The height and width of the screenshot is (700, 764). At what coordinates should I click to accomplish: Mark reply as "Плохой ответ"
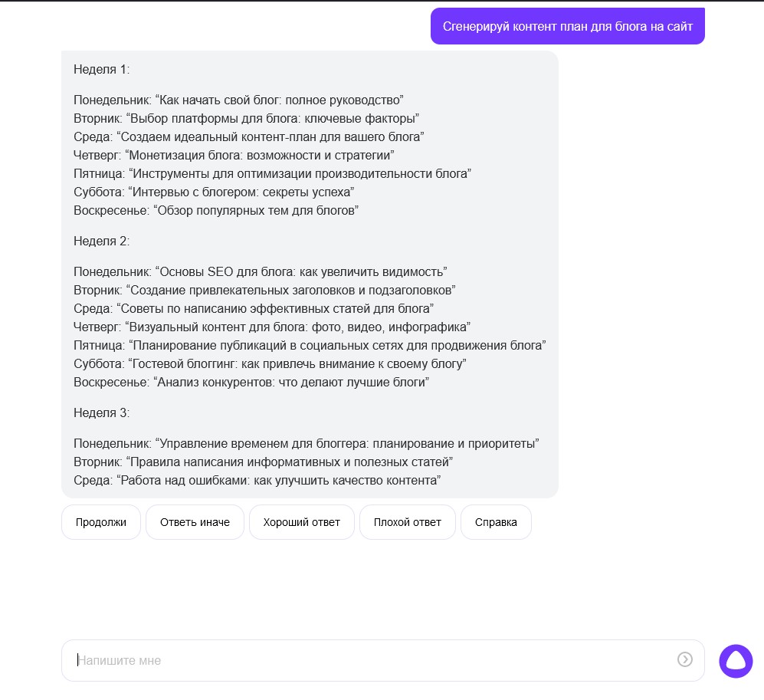(408, 522)
